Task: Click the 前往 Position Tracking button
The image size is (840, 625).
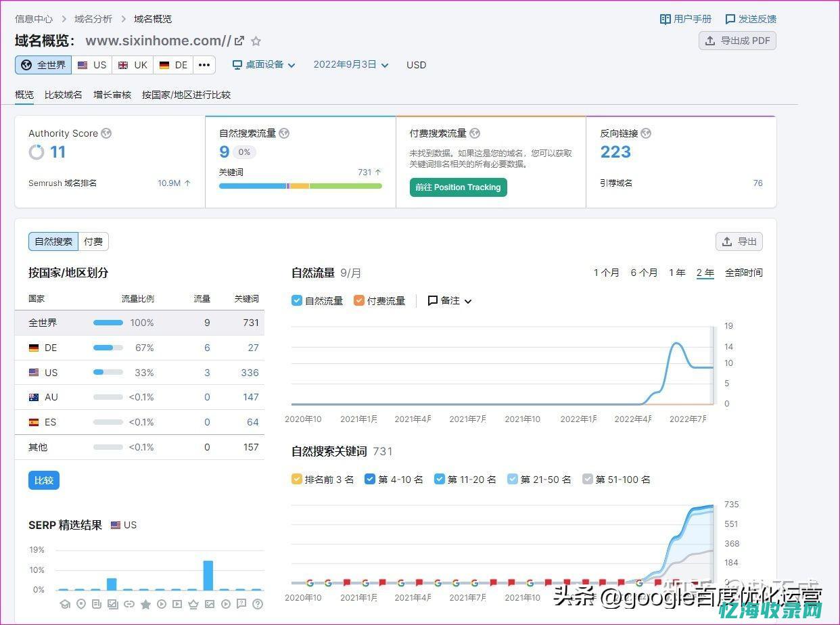Action: point(458,187)
